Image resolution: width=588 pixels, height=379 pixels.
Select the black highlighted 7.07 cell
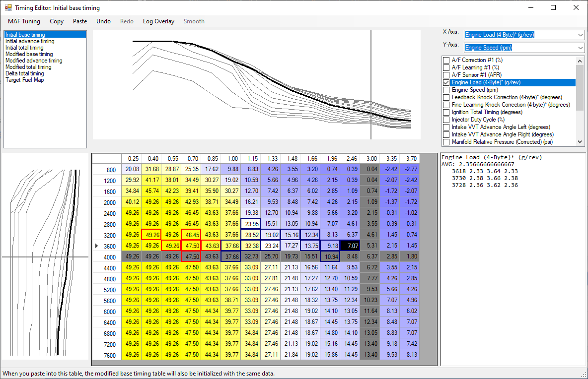click(x=350, y=245)
